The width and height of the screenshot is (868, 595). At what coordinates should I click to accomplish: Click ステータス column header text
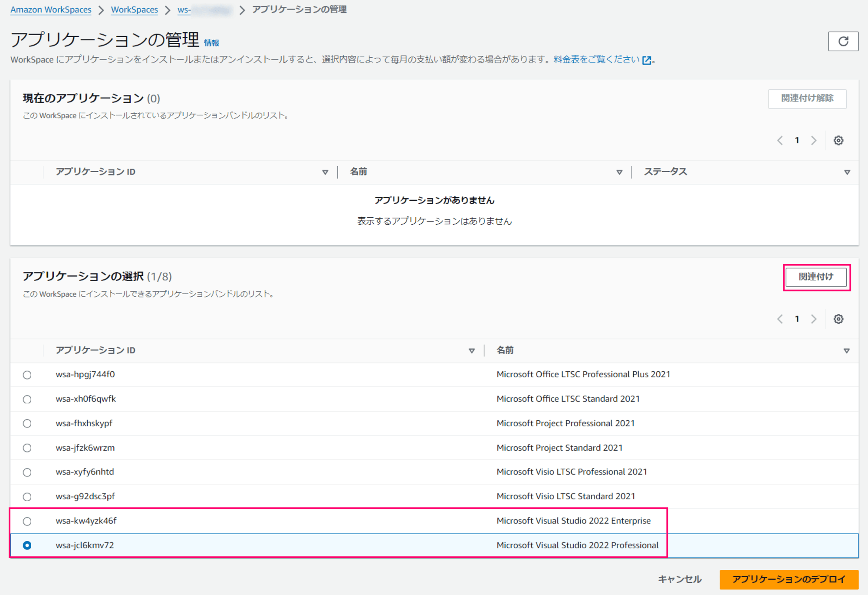tap(665, 172)
